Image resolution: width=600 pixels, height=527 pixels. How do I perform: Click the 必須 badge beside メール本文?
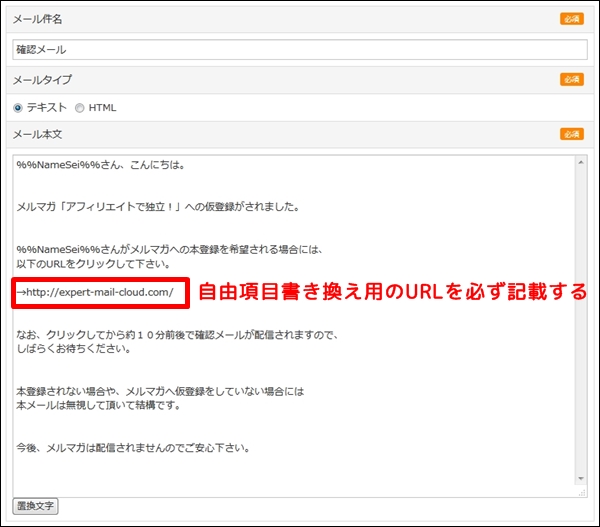(x=572, y=134)
